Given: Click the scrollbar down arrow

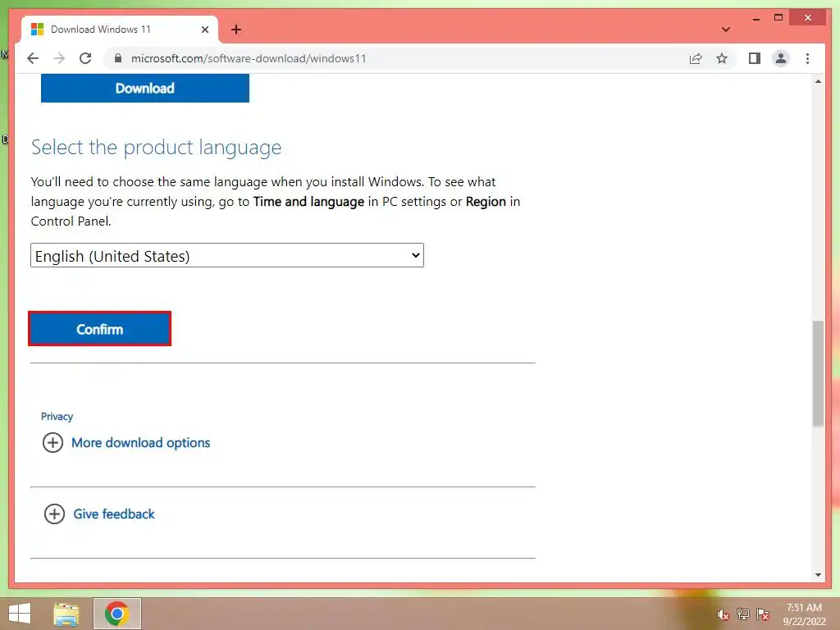Looking at the screenshot, I should point(818,575).
